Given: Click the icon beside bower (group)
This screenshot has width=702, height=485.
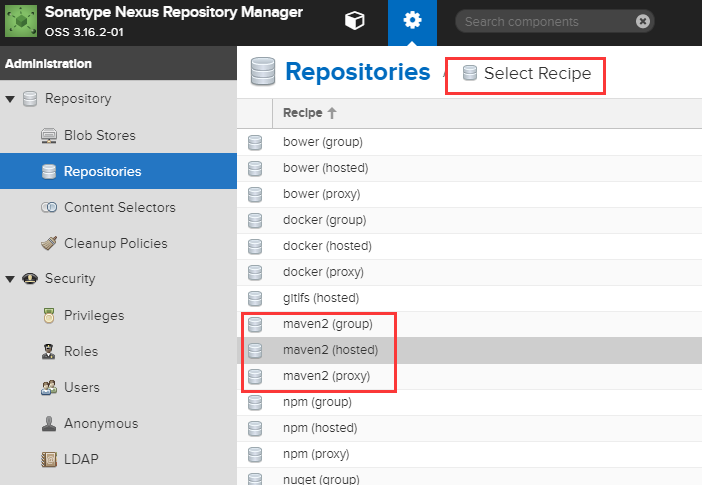Looking at the screenshot, I should [x=255, y=142].
